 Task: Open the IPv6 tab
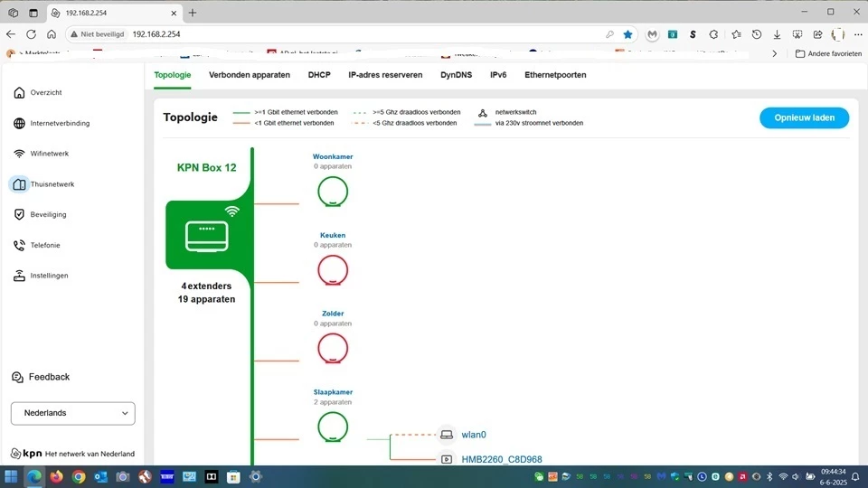click(498, 75)
